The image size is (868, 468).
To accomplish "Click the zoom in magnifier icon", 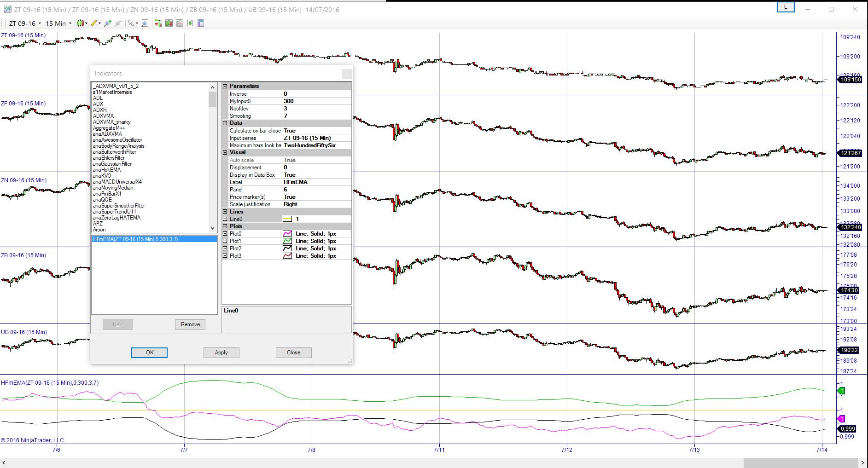I will [108, 23].
